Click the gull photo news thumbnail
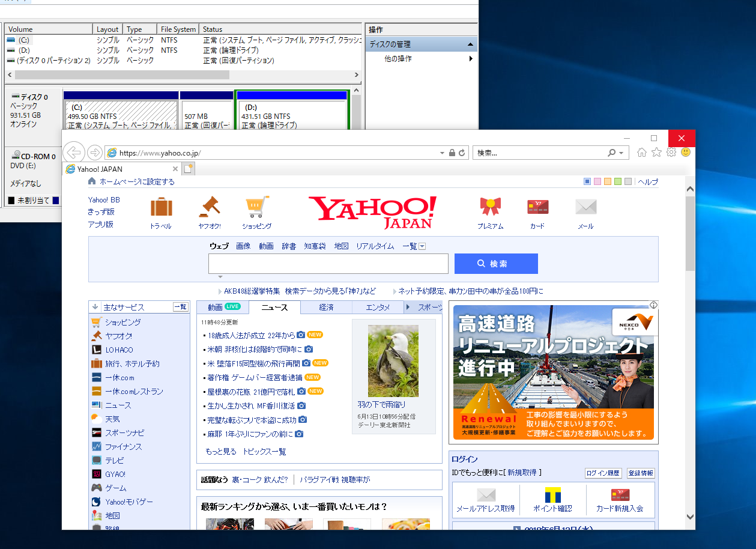This screenshot has height=549, width=756. click(393, 361)
